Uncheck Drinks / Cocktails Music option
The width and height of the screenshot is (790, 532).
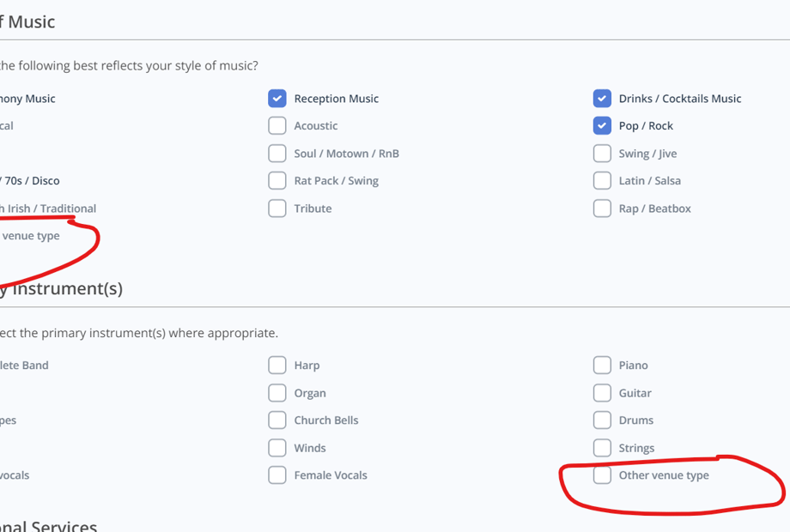602,99
